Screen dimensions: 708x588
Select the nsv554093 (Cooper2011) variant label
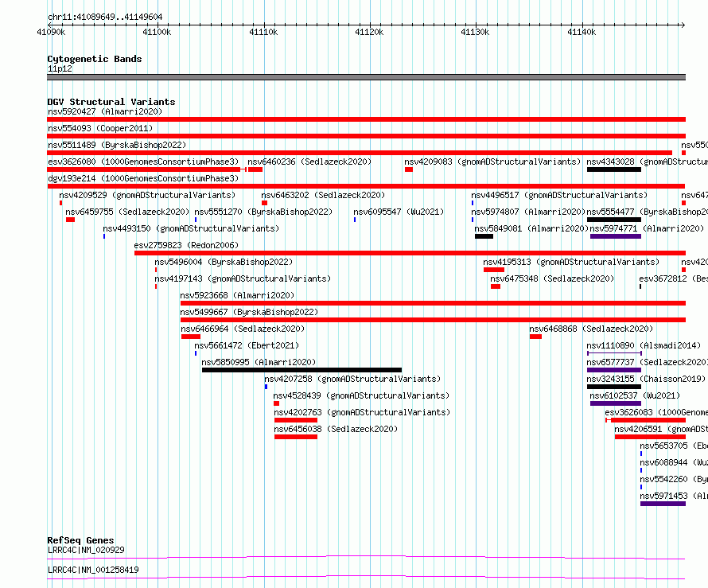100,128
